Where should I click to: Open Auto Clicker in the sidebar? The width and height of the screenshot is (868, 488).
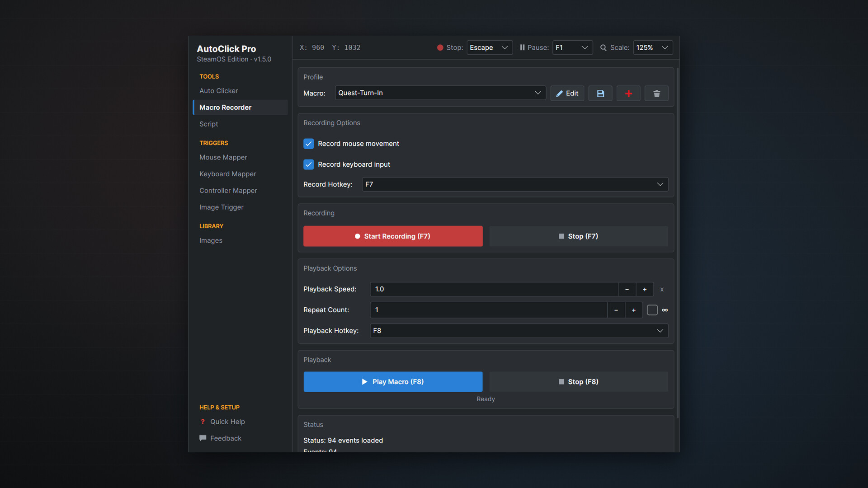pos(240,91)
